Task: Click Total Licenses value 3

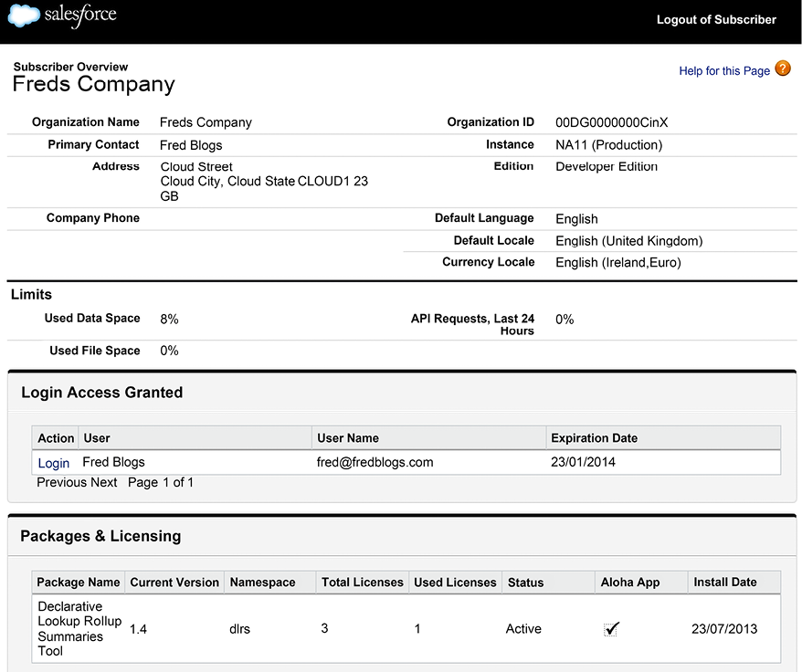Action: [324, 628]
